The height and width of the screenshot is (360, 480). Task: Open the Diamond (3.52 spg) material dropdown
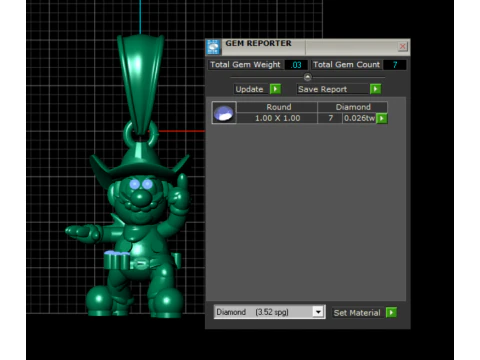(318, 312)
